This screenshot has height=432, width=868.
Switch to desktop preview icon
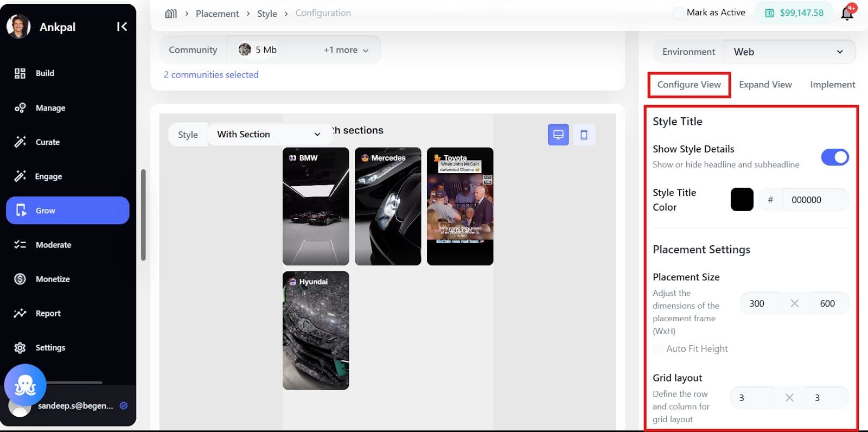coord(558,135)
